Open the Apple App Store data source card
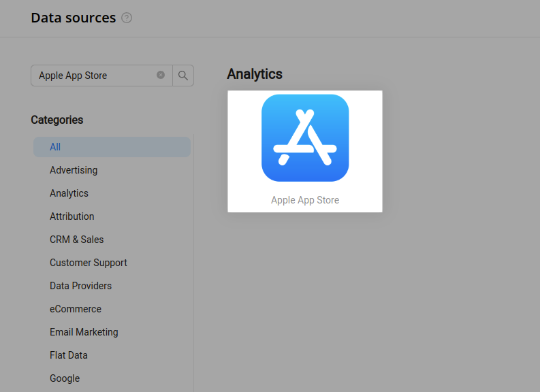The image size is (540, 392). (x=305, y=152)
